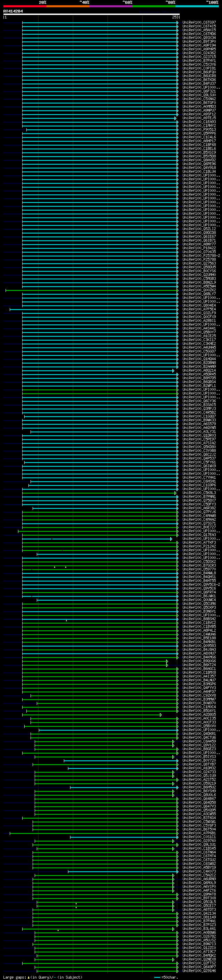
Task: Select hit label UniRef100_C5FY61
Action: coord(199,462)
